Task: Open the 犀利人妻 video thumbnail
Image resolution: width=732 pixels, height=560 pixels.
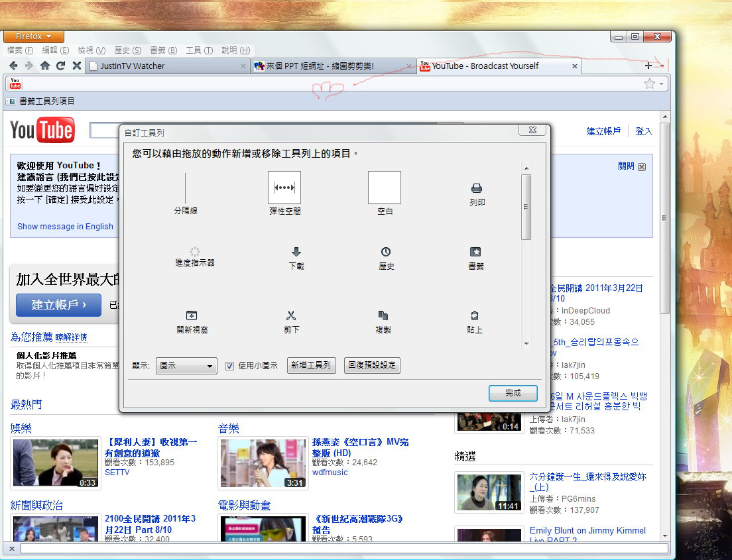Action: pos(56,463)
